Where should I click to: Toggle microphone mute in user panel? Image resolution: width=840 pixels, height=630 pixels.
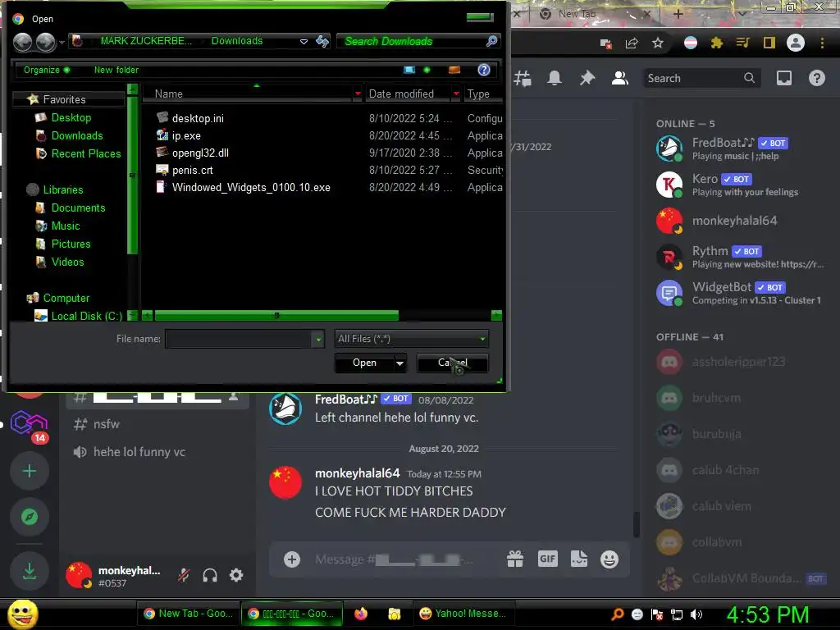click(184, 575)
